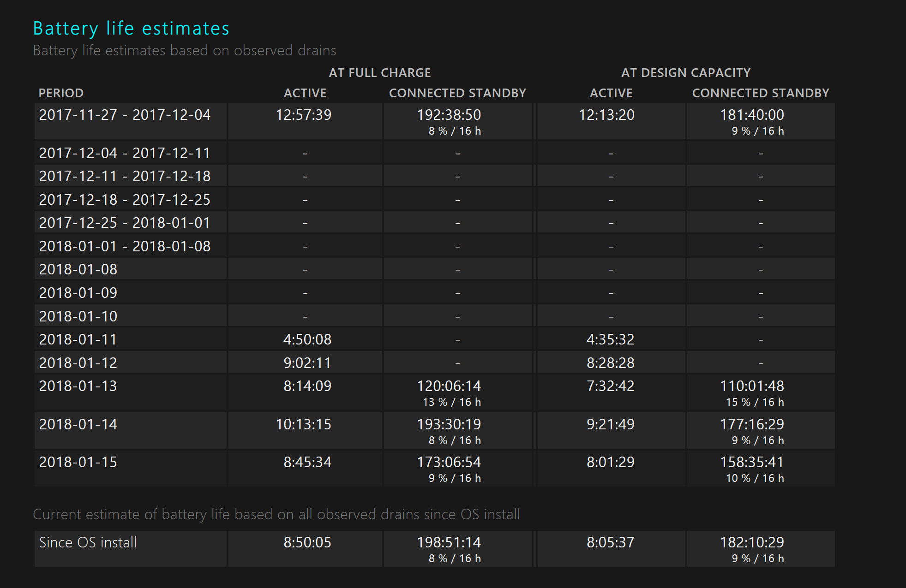The image size is (906, 588).
Task: Click the 120:06:14 standby estimate
Action: (449, 386)
